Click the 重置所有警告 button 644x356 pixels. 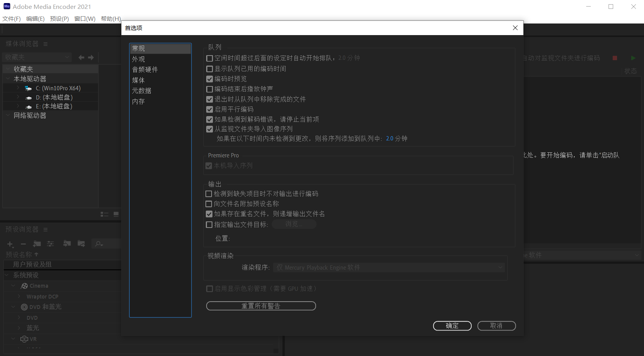pyautogui.click(x=261, y=306)
